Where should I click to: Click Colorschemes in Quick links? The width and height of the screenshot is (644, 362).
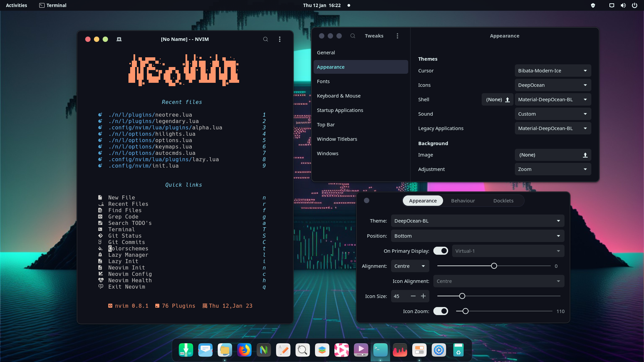[x=128, y=248]
